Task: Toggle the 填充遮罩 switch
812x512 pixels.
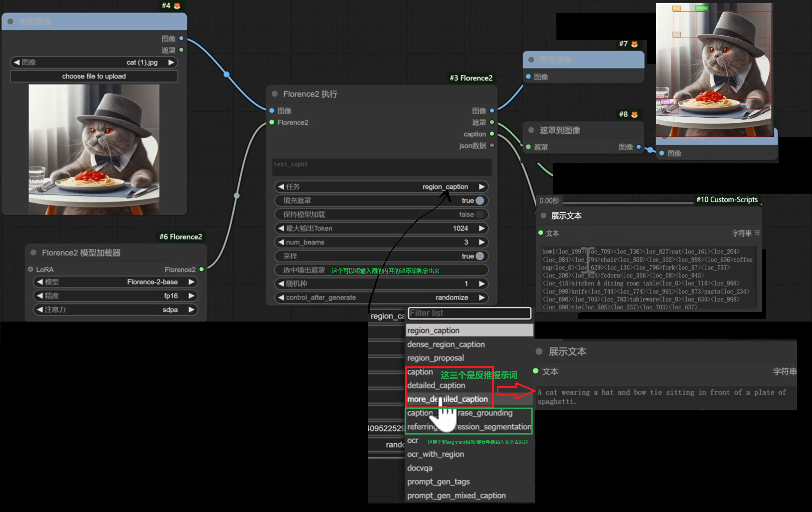Action: tap(479, 200)
